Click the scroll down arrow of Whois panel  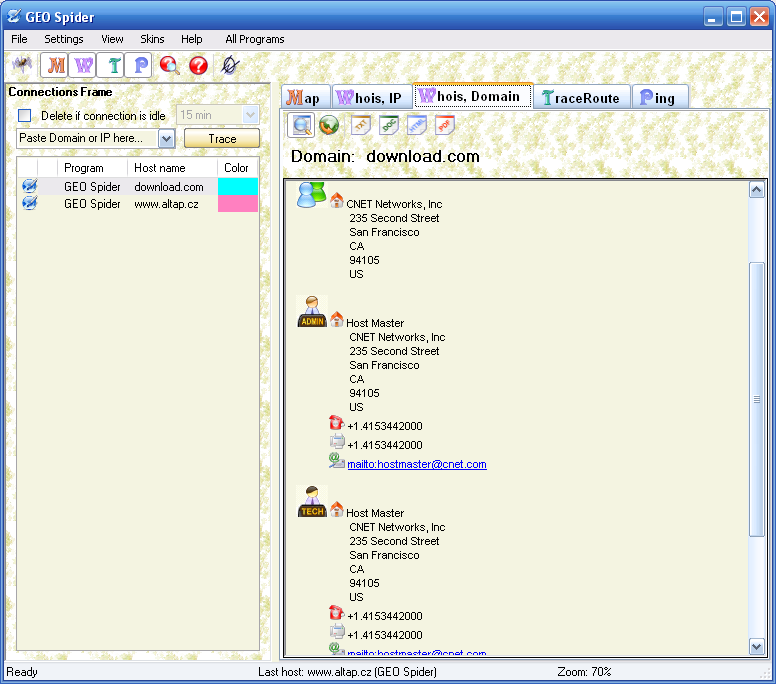tap(756, 647)
